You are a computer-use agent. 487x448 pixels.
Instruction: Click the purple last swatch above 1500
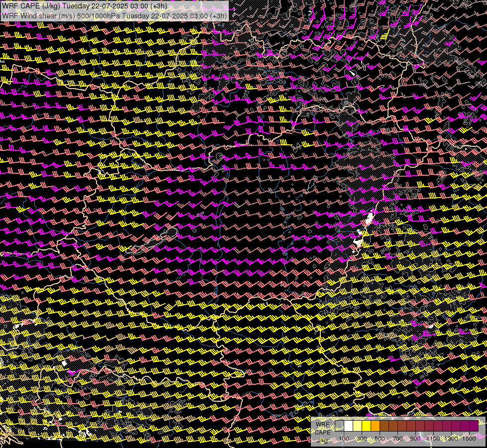tap(474, 426)
